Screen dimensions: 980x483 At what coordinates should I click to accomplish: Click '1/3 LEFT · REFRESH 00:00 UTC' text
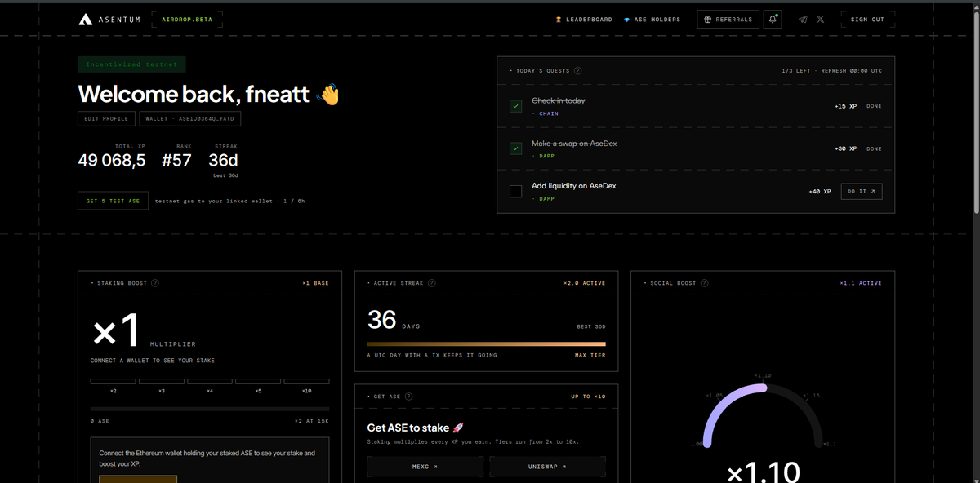pos(831,70)
